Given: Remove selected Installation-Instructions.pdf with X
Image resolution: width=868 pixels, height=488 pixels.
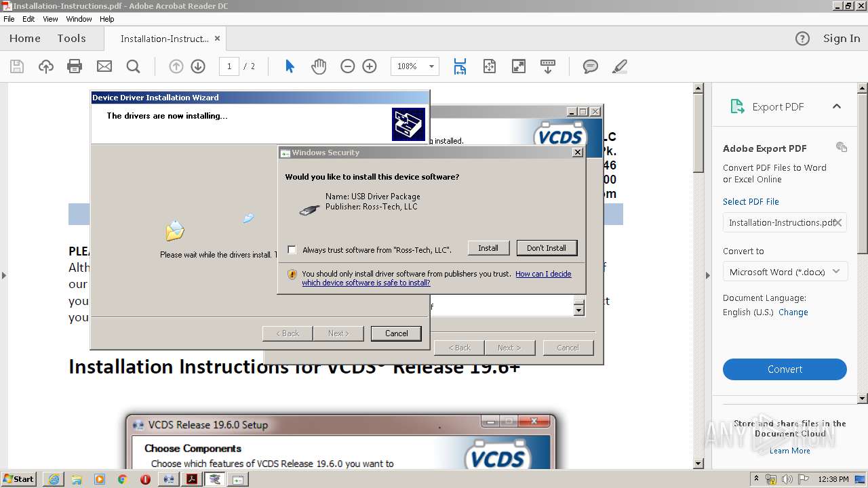Looking at the screenshot, I should (838, 222).
